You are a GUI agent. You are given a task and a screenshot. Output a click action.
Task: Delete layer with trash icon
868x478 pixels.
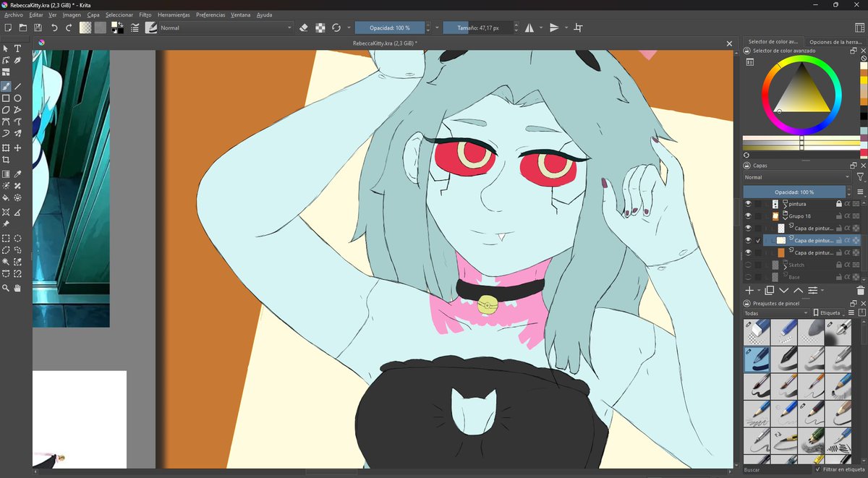(860, 290)
